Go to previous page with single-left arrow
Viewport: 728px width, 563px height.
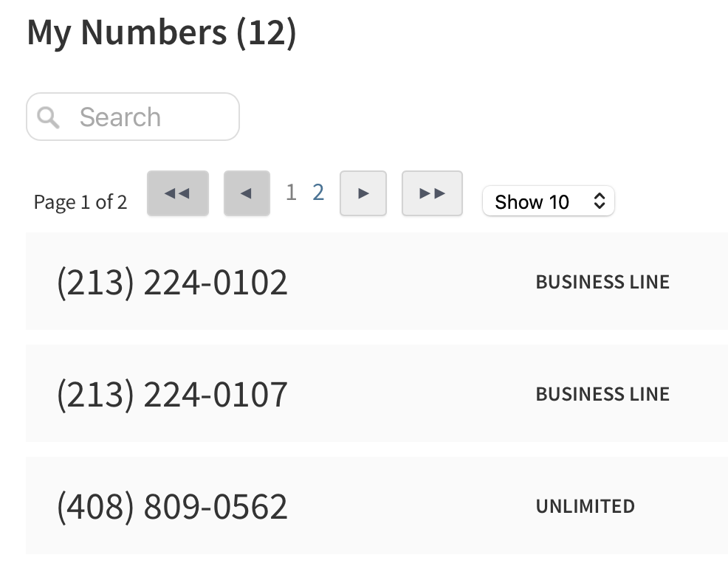click(x=247, y=193)
